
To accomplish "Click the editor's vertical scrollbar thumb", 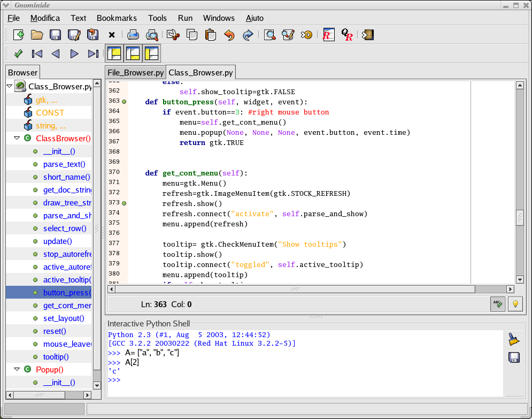I will point(519,218).
